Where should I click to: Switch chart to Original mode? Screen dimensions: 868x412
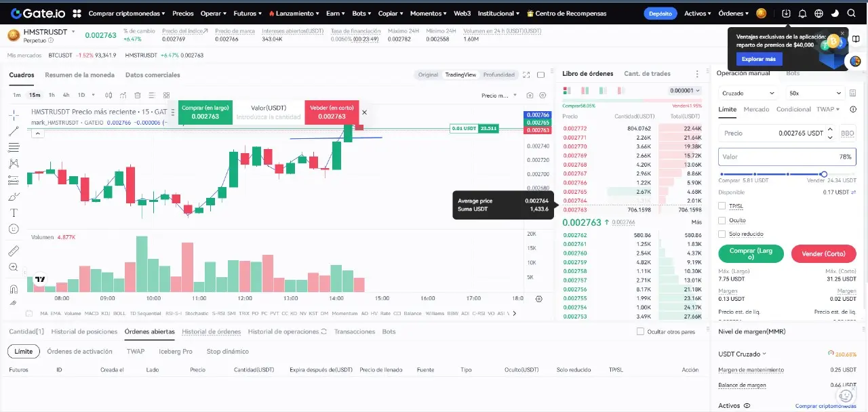[x=428, y=75]
